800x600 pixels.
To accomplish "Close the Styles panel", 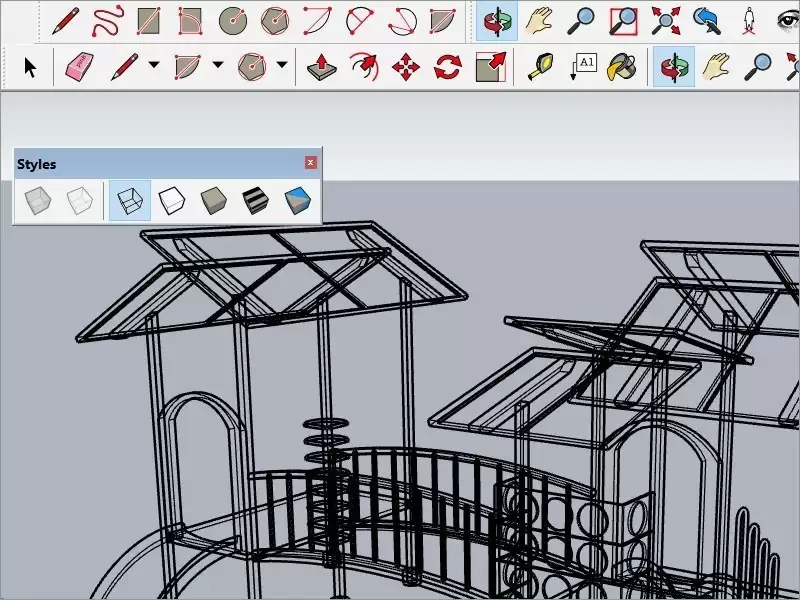I will click(x=311, y=162).
